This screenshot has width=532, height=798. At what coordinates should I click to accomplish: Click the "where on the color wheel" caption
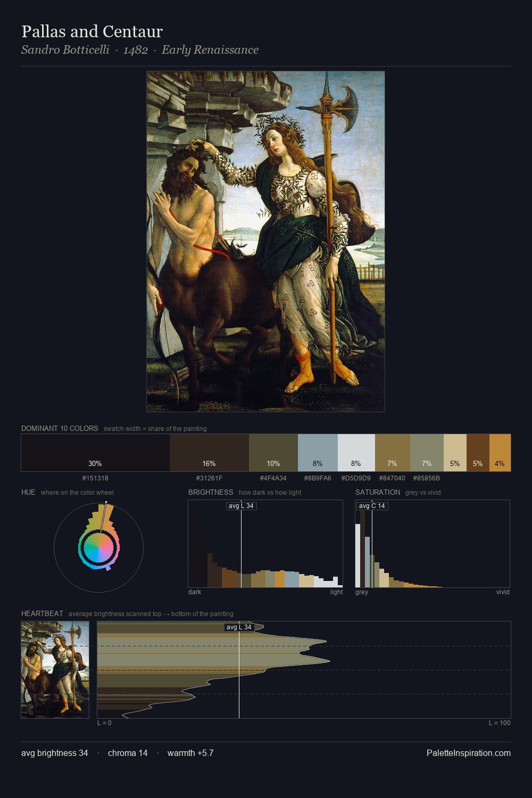[77, 493]
